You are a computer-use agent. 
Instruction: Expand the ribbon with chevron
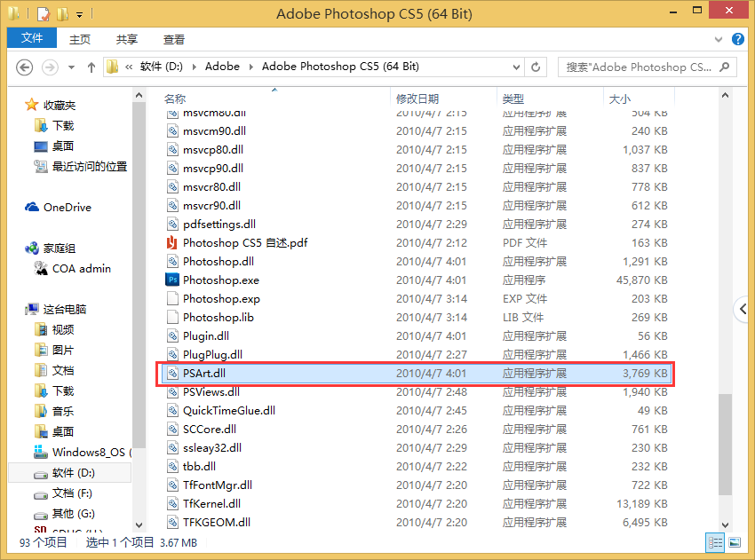coord(719,39)
